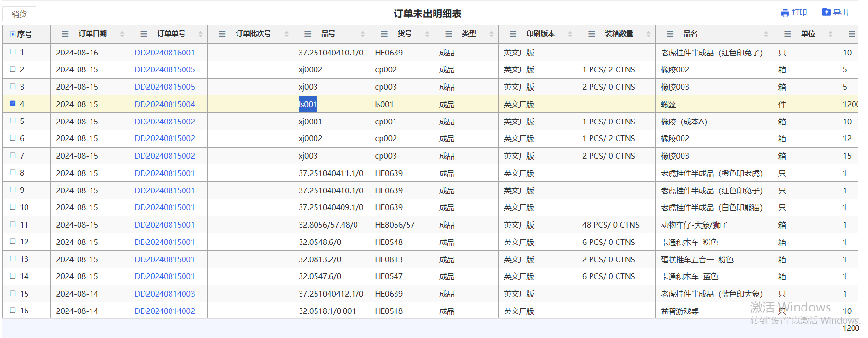This screenshot has width=868, height=338.
Task: Check the checkbox for row 2
Action: (13, 69)
